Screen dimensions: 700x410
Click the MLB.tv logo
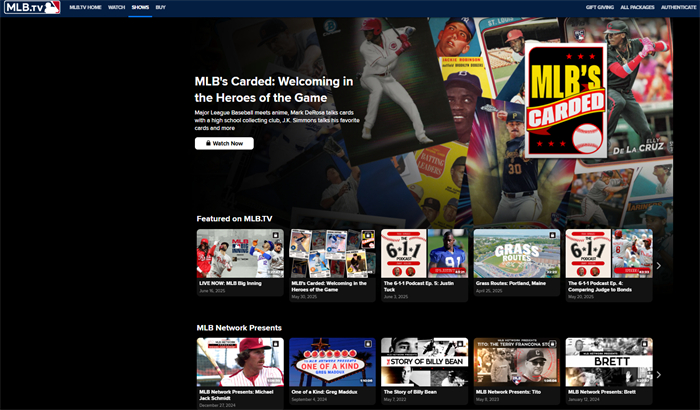32,8
